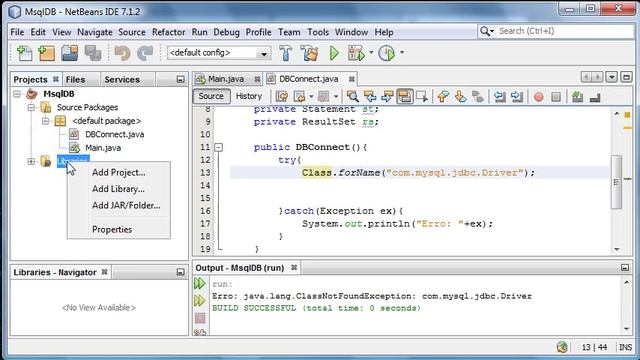Expand the Libraries node
This screenshot has width=640, height=360.
click(31, 161)
